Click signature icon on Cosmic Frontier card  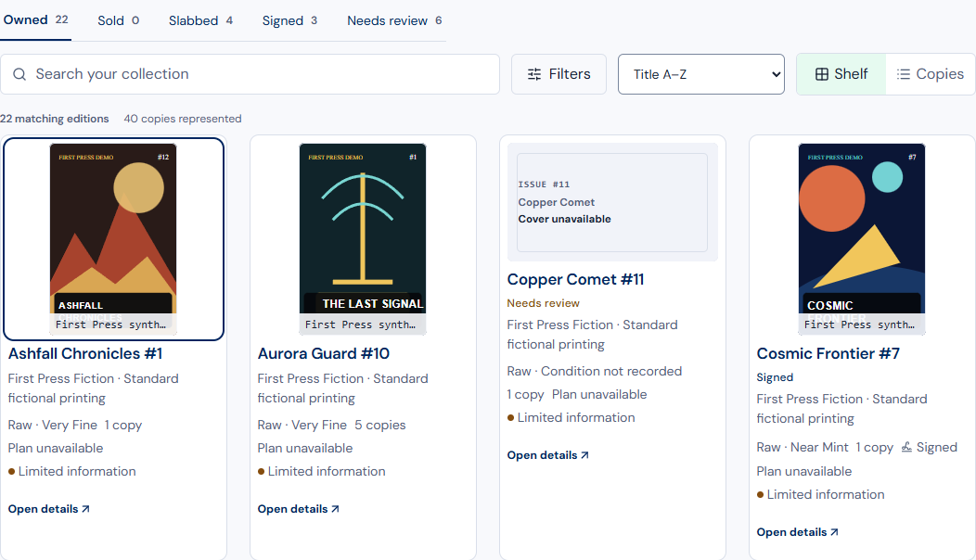click(907, 447)
